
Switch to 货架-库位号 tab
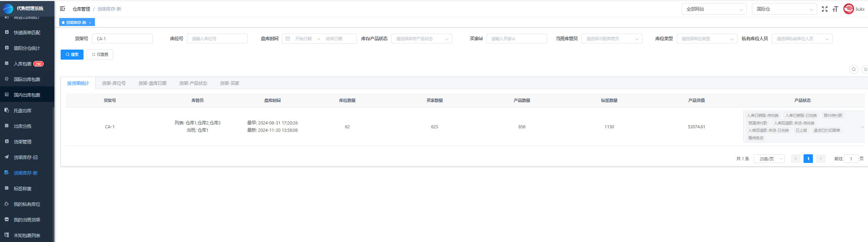[114, 83]
